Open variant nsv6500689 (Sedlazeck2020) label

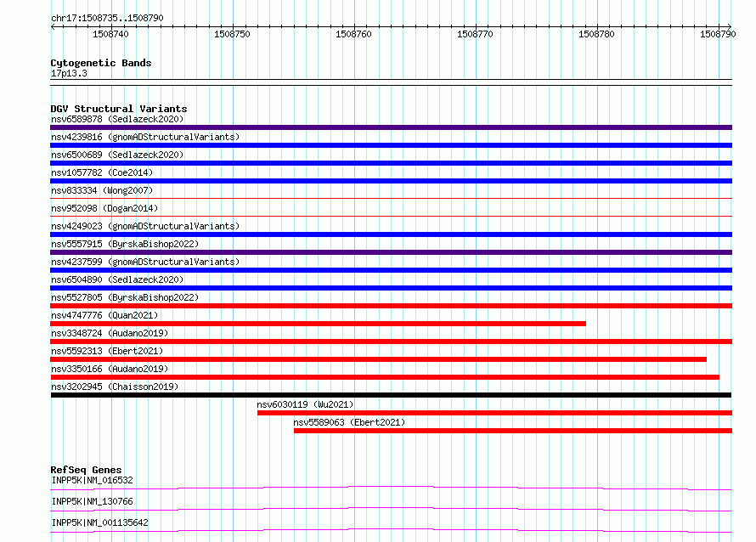[117, 155]
